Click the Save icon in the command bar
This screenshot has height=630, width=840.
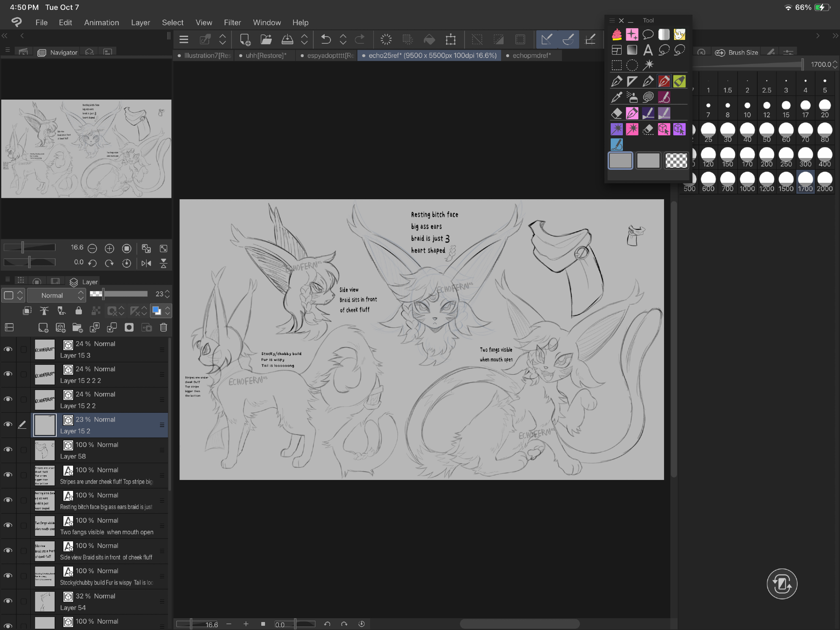(287, 40)
